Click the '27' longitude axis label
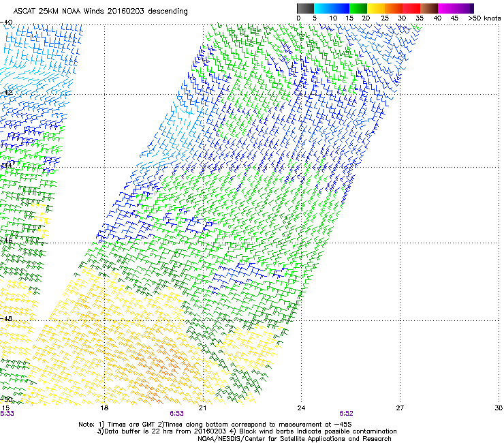The height and width of the screenshot is (443, 504). [x=400, y=408]
